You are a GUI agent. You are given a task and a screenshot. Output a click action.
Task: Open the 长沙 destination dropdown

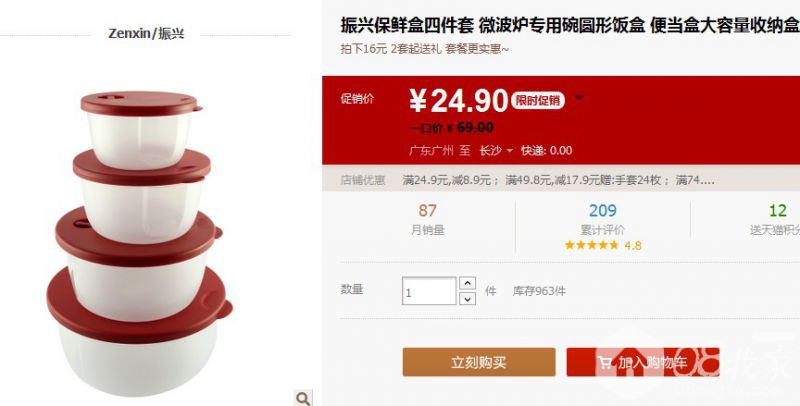[496, 150]
